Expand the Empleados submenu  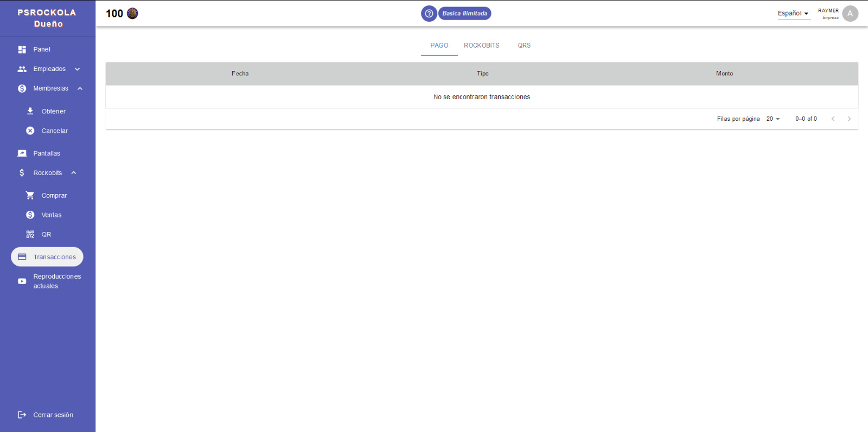tap(77, 69)
